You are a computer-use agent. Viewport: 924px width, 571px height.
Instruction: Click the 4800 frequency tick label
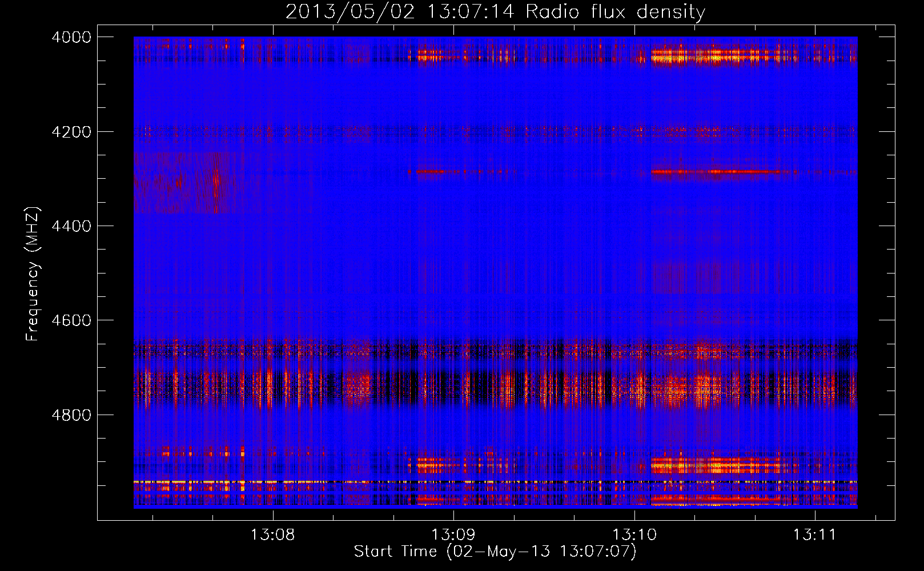pos(71,415)
